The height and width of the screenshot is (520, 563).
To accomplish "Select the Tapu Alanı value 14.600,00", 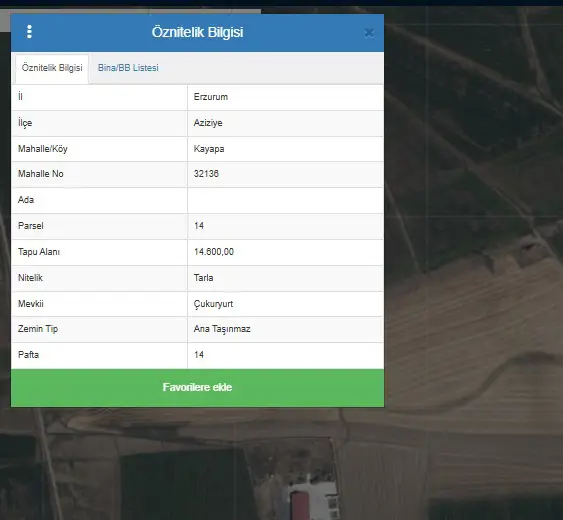I will pos(214,252).
